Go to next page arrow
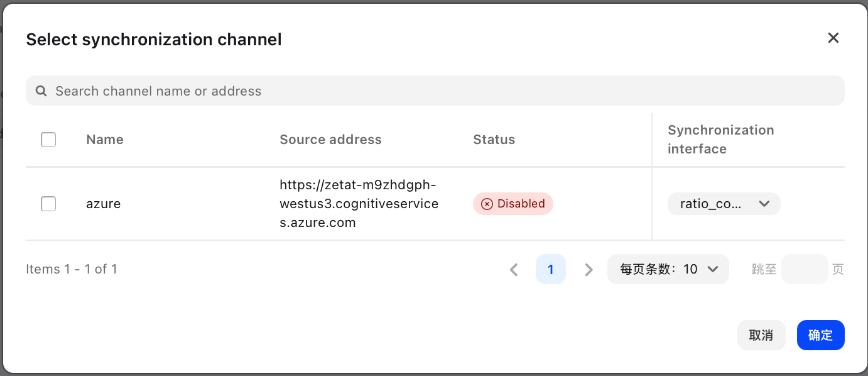Image resolution: width=868 pixels, height=376 pixels. tap(589, 270)
